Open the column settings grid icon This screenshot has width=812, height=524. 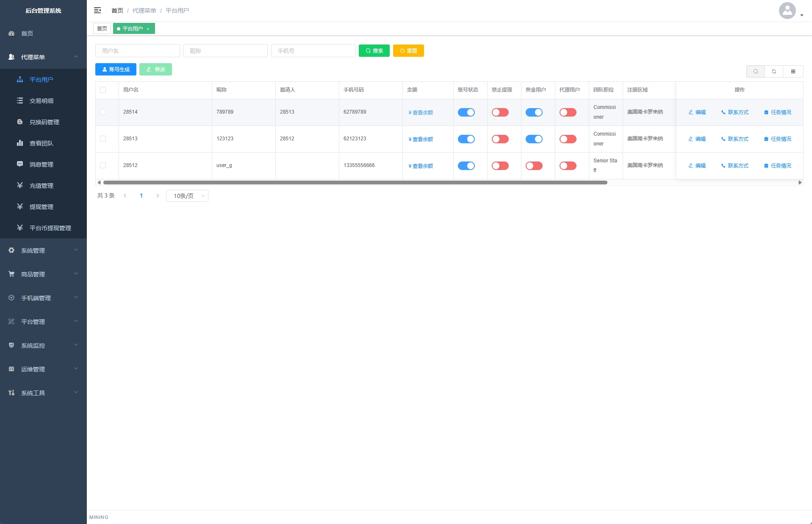point(793,72)
